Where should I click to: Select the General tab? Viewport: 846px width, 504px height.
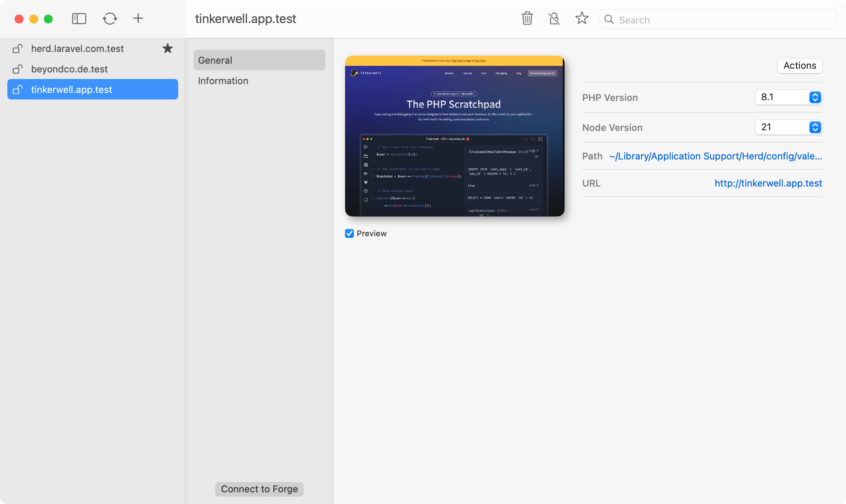pyautogui.click(x=259, y=60)
